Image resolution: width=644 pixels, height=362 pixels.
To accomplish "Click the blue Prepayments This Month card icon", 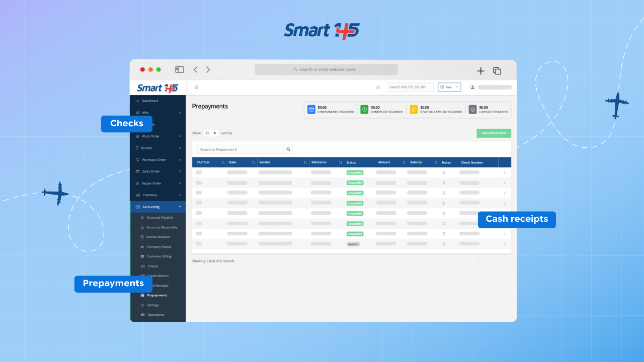I will tap(311, 109).
